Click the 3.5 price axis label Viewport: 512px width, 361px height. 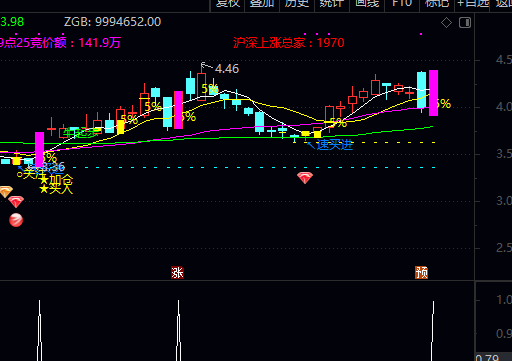[x=504, y=154]
